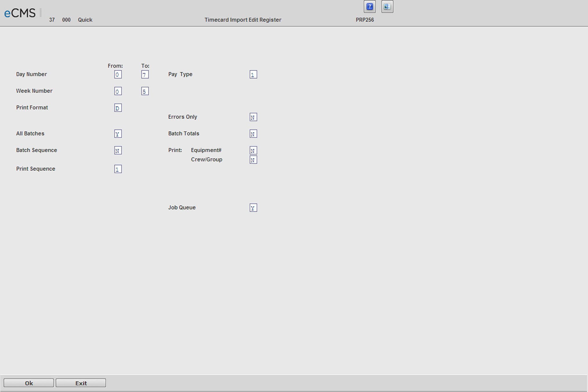This screenshot has width=588, height=392.
Task: Focus the Day Number To field
Action: 145,75
